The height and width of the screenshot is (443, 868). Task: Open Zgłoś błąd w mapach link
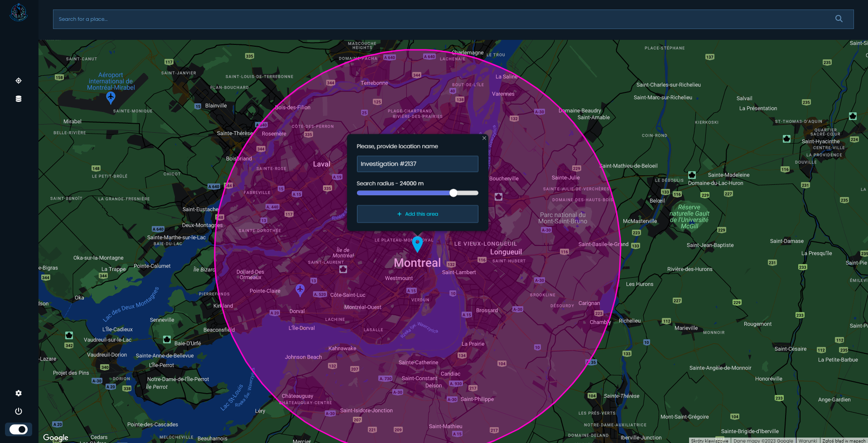click(x=844, y=441)
